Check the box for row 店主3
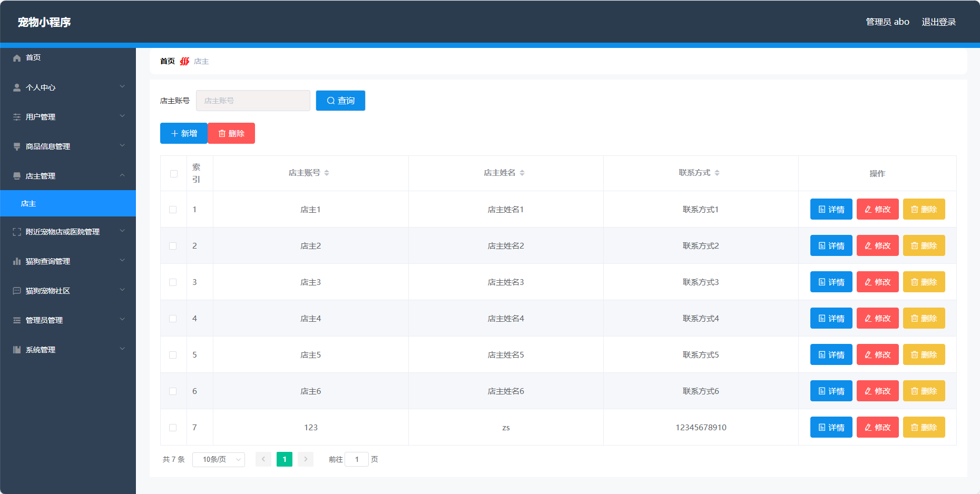This screenshot has width=980, height=494. pos(173,282)
